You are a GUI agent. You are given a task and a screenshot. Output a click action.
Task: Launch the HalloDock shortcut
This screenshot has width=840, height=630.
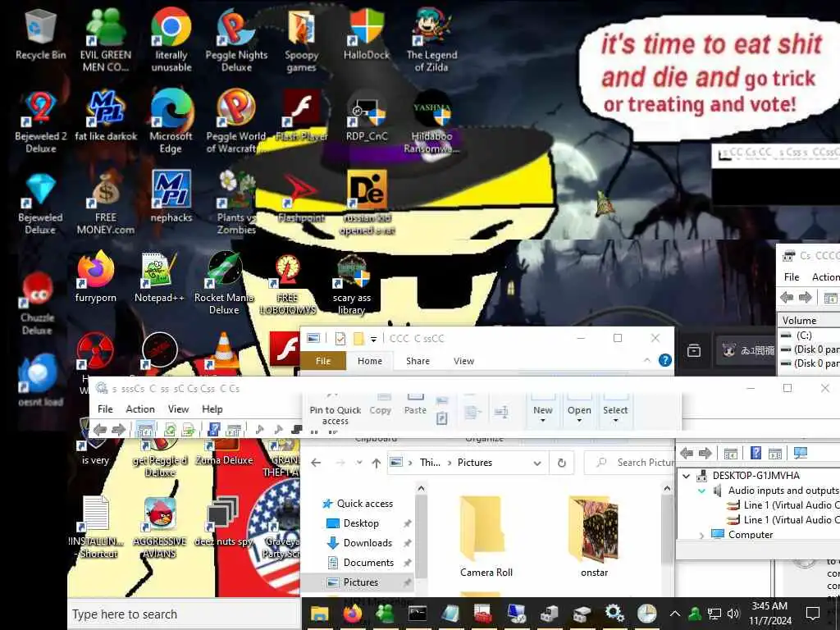367,34
